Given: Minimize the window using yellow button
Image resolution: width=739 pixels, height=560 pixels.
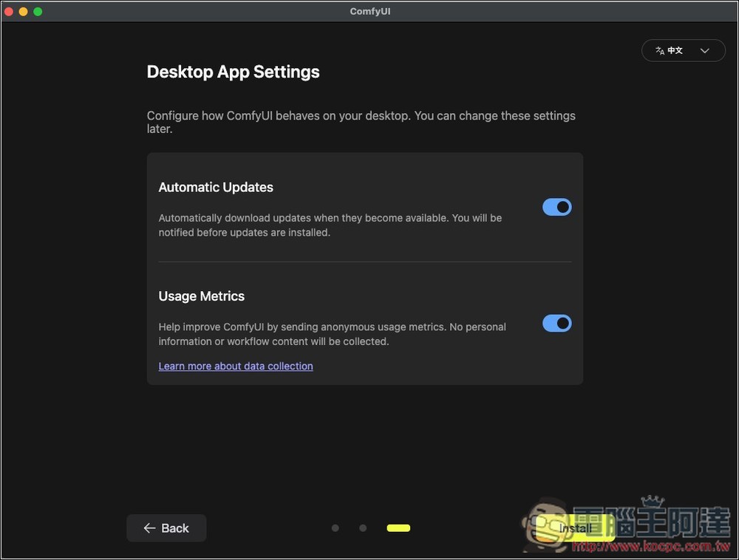Looking at the screenshot, I should click(x=23, y=12).
